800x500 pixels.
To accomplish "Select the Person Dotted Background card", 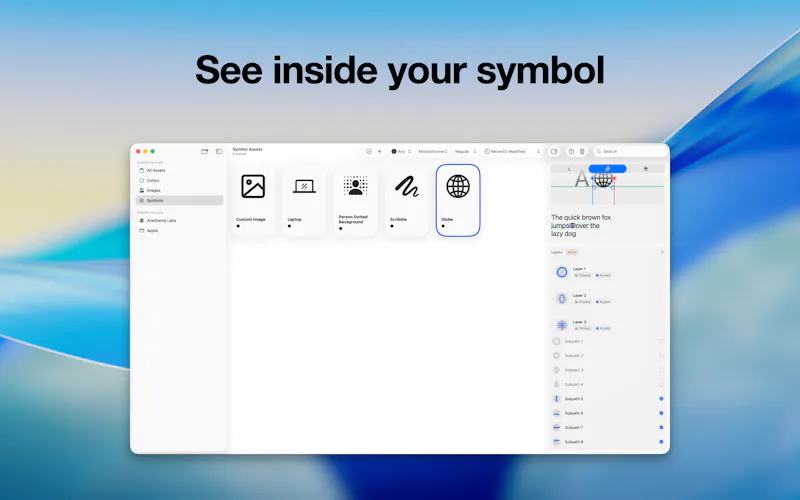I will coord(356,200).
